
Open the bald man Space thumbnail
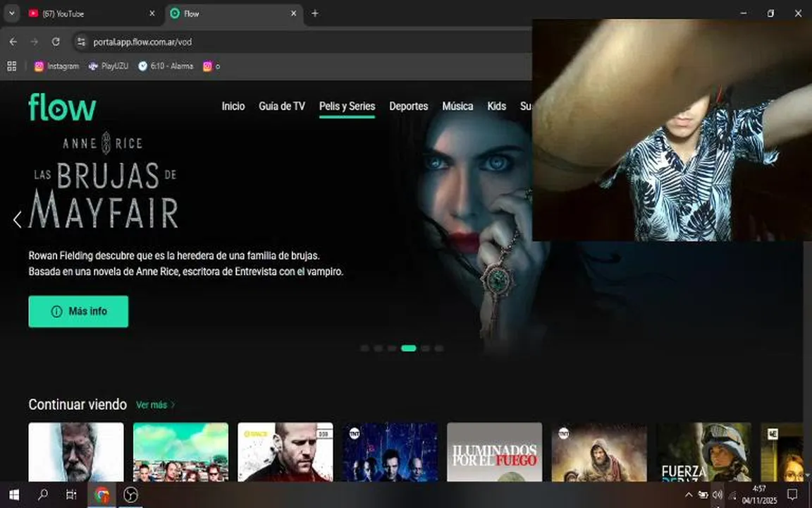tap(285, 452)
